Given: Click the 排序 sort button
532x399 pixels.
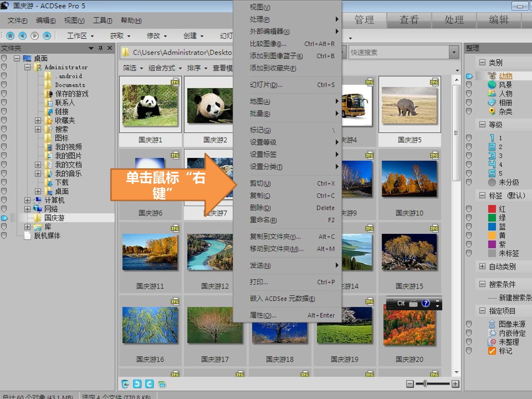Looking at the screenshot, I should pos(197,68).
